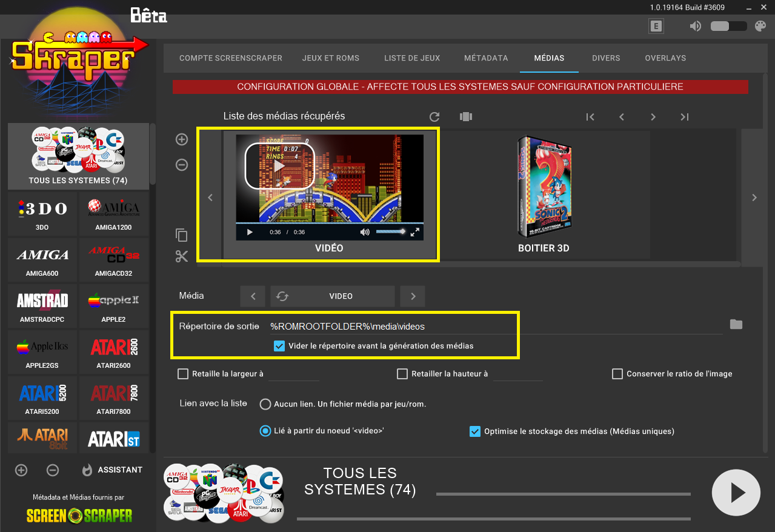Cut media with scissors icon
Viewport: 775px width, 532px height.
point(182,256)
